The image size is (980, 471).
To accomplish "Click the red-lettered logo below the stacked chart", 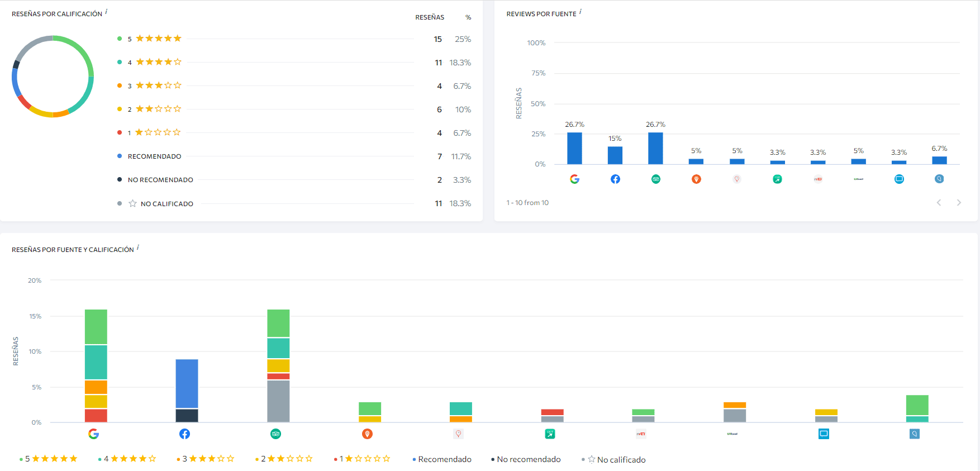I will pos(641,434).
